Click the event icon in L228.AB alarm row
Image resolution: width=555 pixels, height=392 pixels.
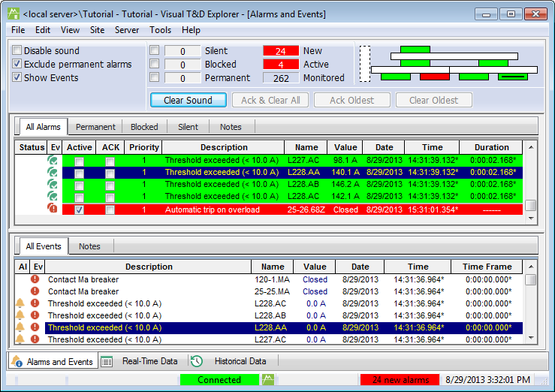[x=53, y=184]
